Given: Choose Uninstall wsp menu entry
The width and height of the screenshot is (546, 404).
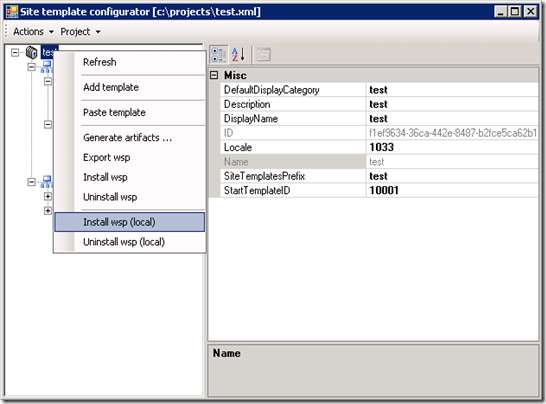Looking at the screenshot, I should (x=130, y=197).
